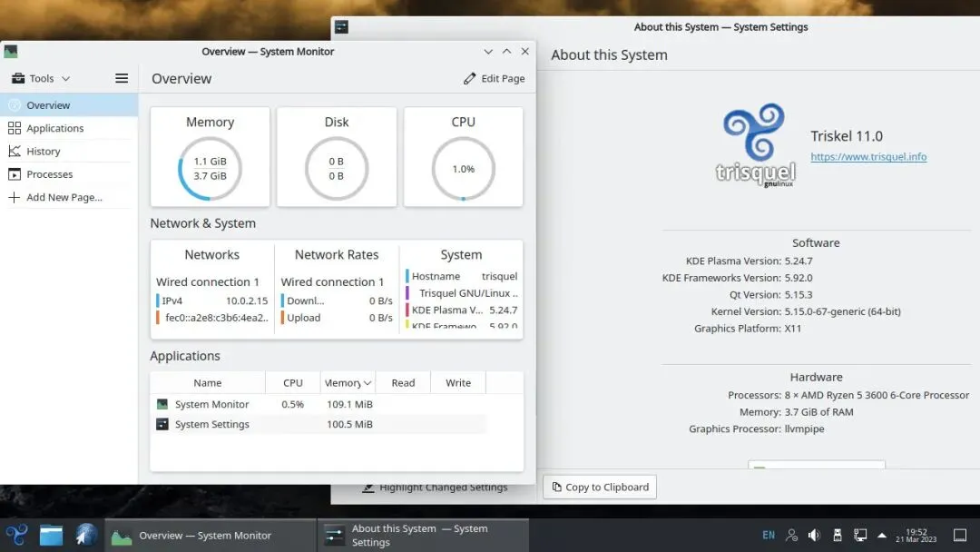Click Highlight Changed Settings button
The height and width of the screenshot is (552, 980).
tap(436, 488)
